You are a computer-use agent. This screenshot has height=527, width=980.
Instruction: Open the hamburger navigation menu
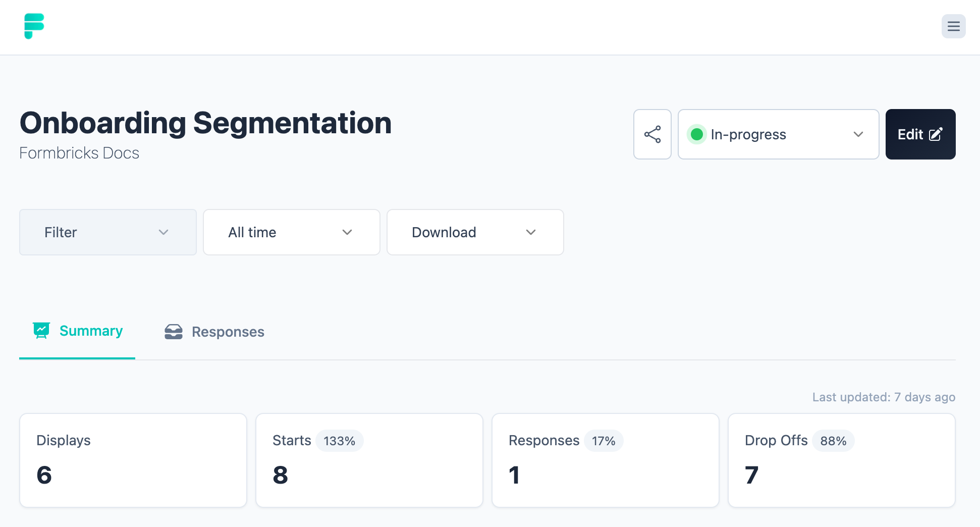(x=953, y=26)
